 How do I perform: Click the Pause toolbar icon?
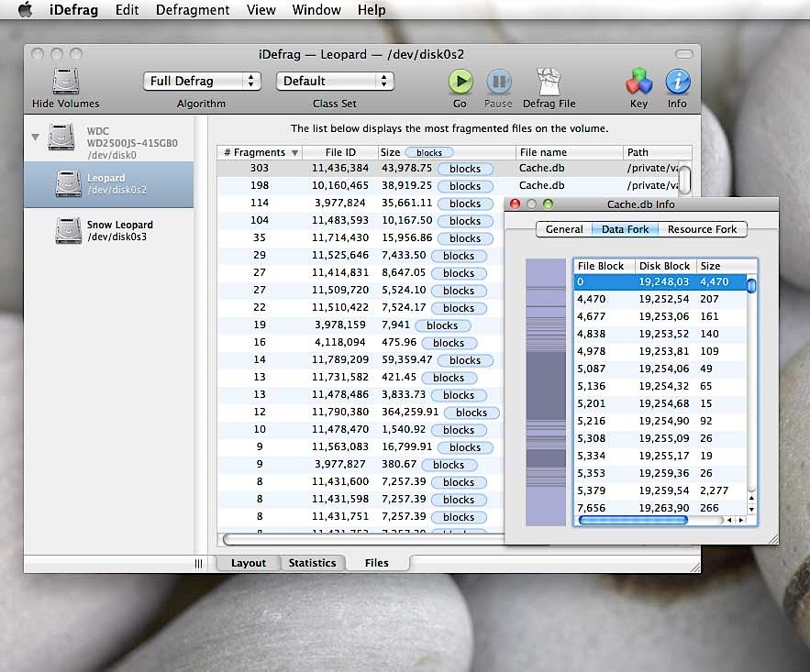(498, 82)
